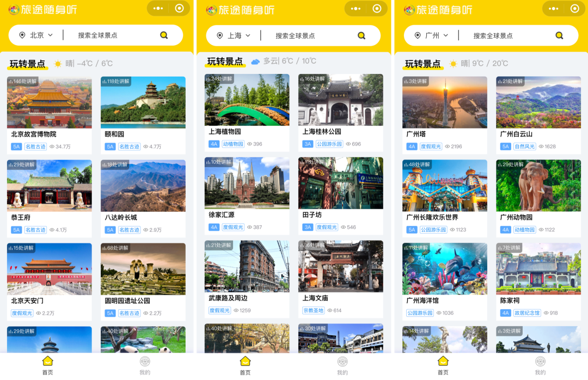Click the 宗教圣地 tag under 上海文庙
This screenshot has height=380, width=588.
[x=313, y=311]
